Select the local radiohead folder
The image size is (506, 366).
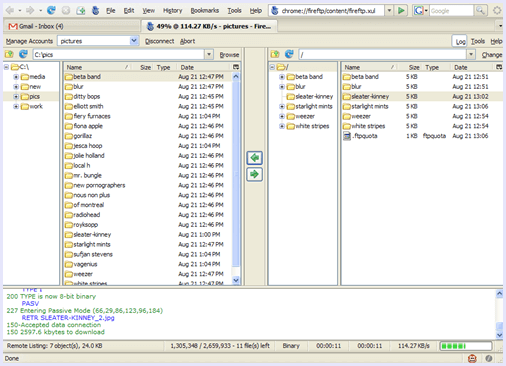[x=147, y=215]
